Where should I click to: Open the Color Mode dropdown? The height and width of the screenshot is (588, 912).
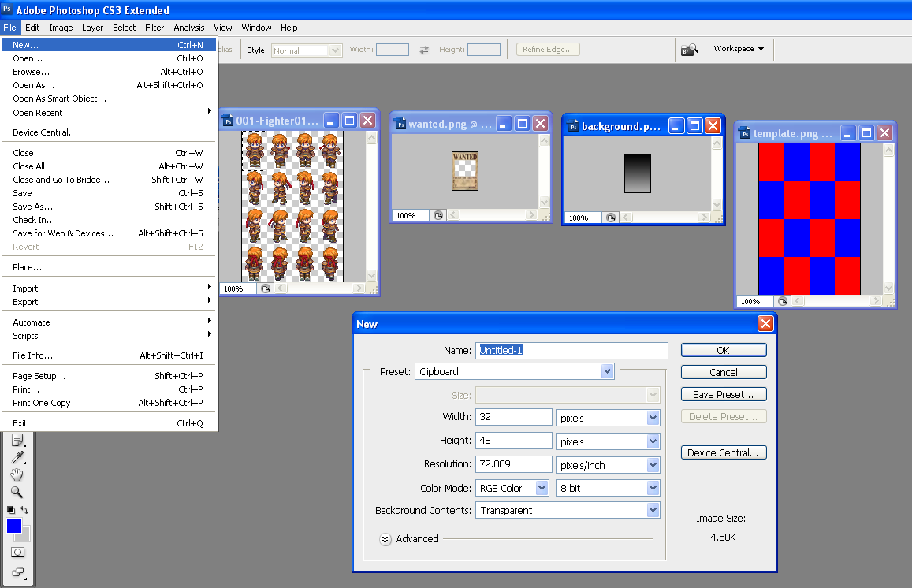pyautogui.click(x=512, y=488)
